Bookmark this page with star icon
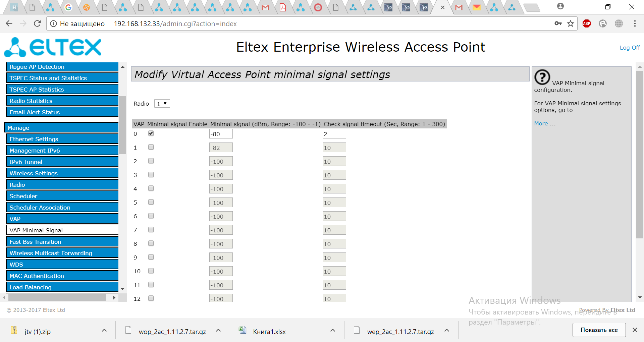The width and height of the screenshot is (644, 342). point(571,23)
